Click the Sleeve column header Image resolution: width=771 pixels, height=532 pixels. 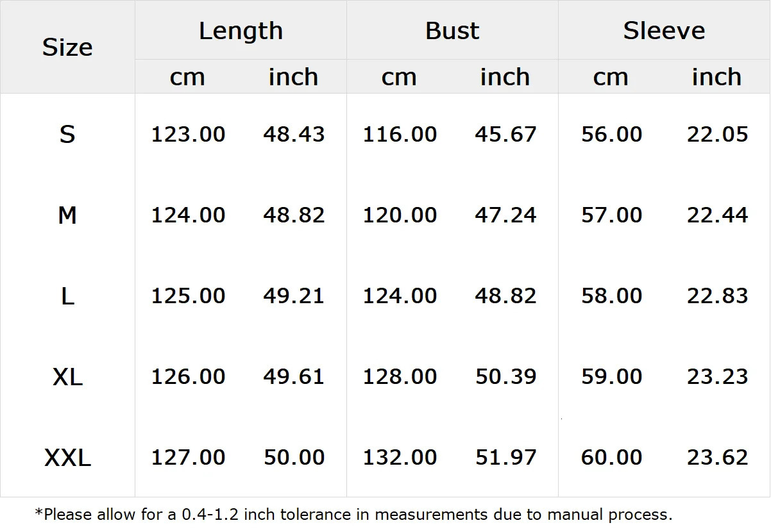664,31
